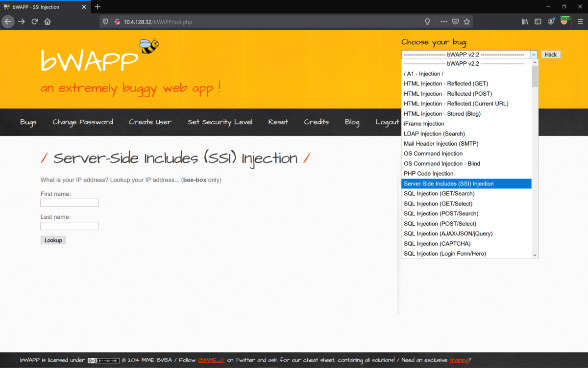
Task: Bookmark this page with star icon
Action: (x=466, y=22)
